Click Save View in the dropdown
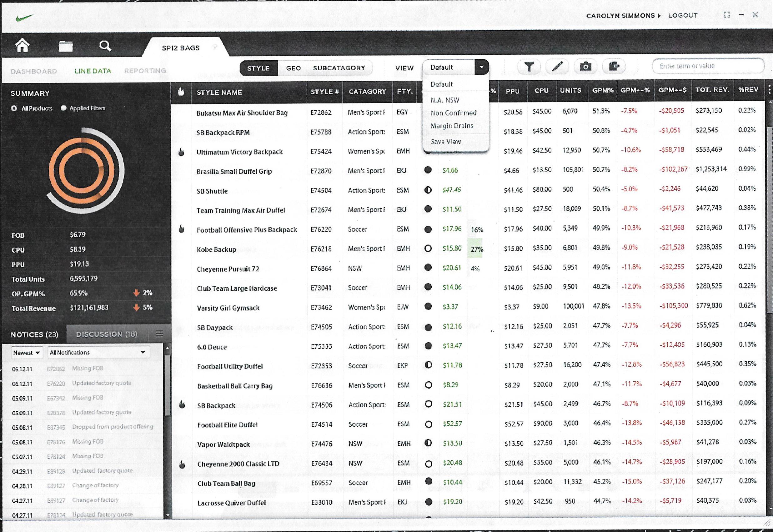Image resolution: width=773 pixels, height=532 pixels. tap(446, 142)
